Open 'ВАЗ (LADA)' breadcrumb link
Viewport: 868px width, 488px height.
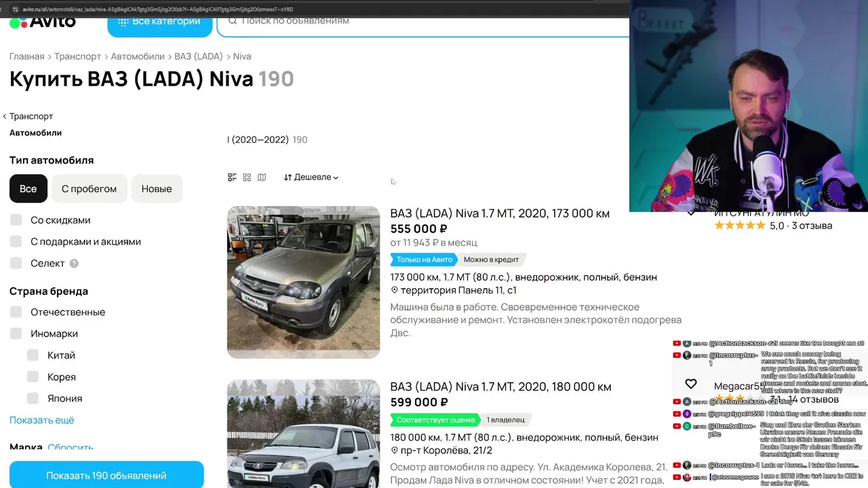point(199,56)
